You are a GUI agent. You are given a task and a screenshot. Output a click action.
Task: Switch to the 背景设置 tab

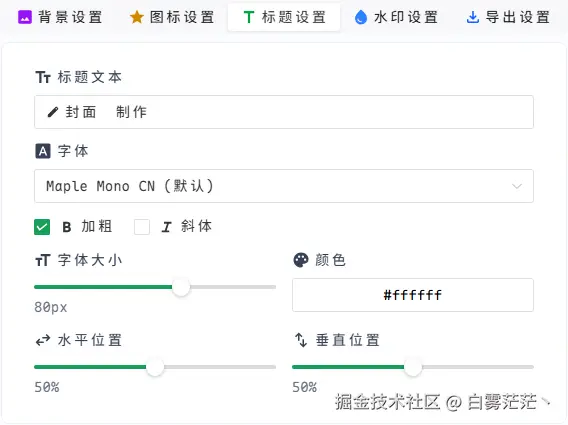pos(60,17)
